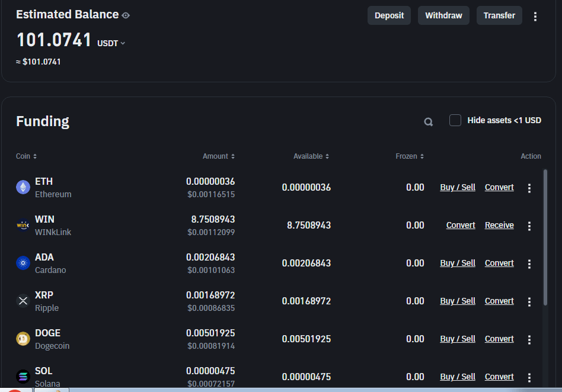
Task: Click the Solana coin icon
Action: tap(23, 377)
